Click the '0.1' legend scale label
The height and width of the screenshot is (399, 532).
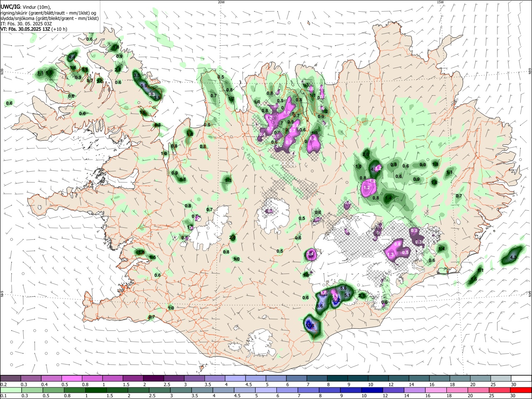pos(3,396)
